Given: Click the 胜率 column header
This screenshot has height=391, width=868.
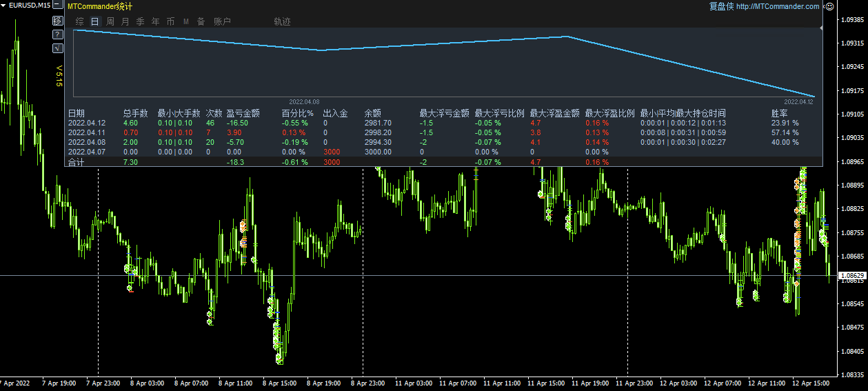Looking at the screenshot, I should [x=780, y=113].
